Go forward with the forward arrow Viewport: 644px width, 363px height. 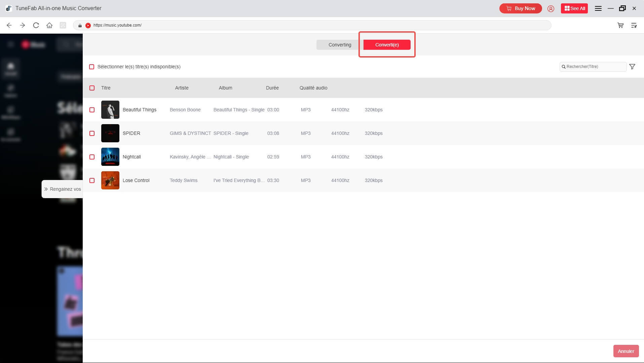[23, 25]
